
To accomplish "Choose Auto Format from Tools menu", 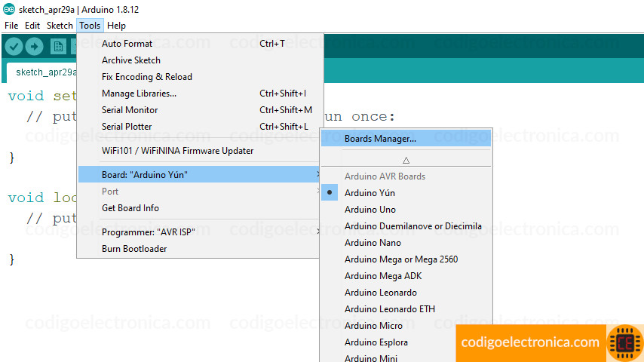I will [x=198, y=44].
